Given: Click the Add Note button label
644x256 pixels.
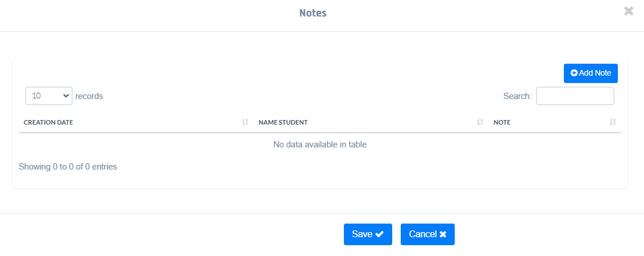Looking at the screenshot, I should point(595,73).
